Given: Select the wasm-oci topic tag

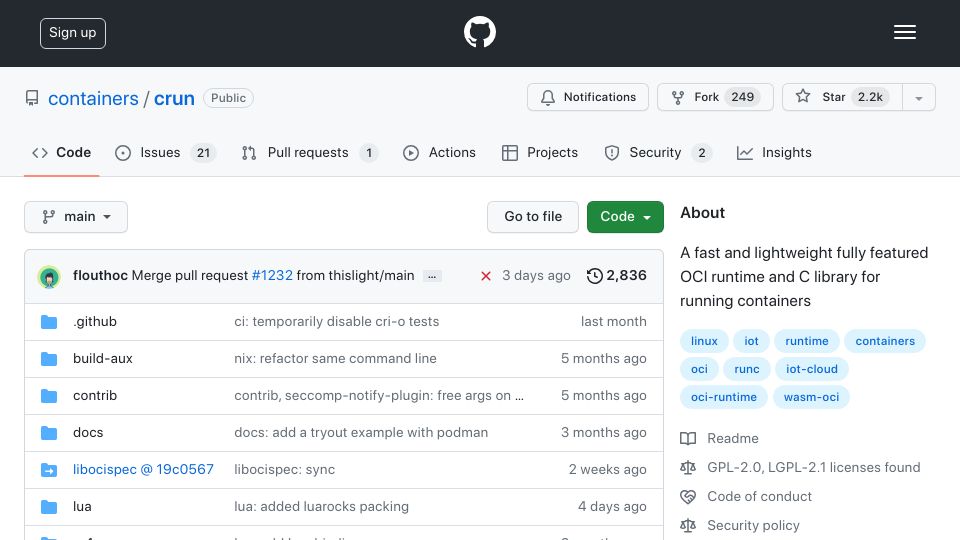Looking at the screenshot, I should click(811, 397).
